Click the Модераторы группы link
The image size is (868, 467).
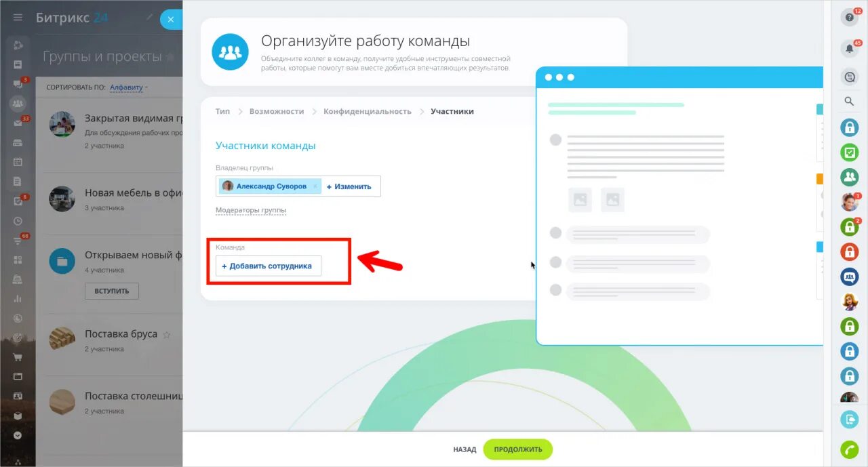(251, 210)
